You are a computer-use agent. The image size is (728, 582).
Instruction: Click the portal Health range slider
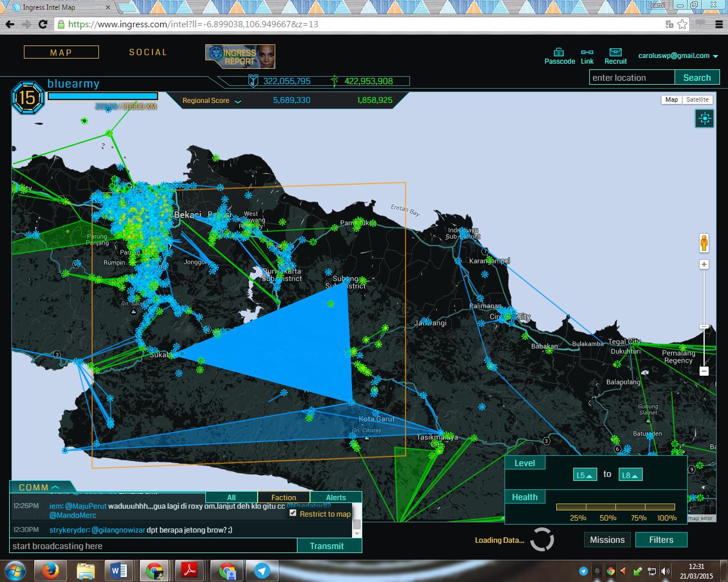(615, 507)
